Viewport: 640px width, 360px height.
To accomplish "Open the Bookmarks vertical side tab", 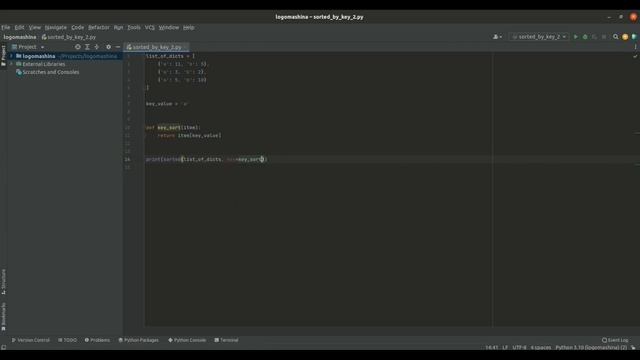I will pyautogui.click(x=4, y=317).
